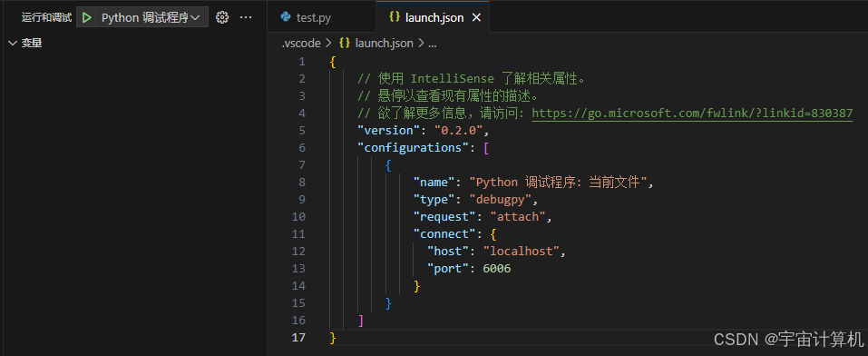868x356 pixels.
Task: Click the "version" key
Action: coord(389,130)
